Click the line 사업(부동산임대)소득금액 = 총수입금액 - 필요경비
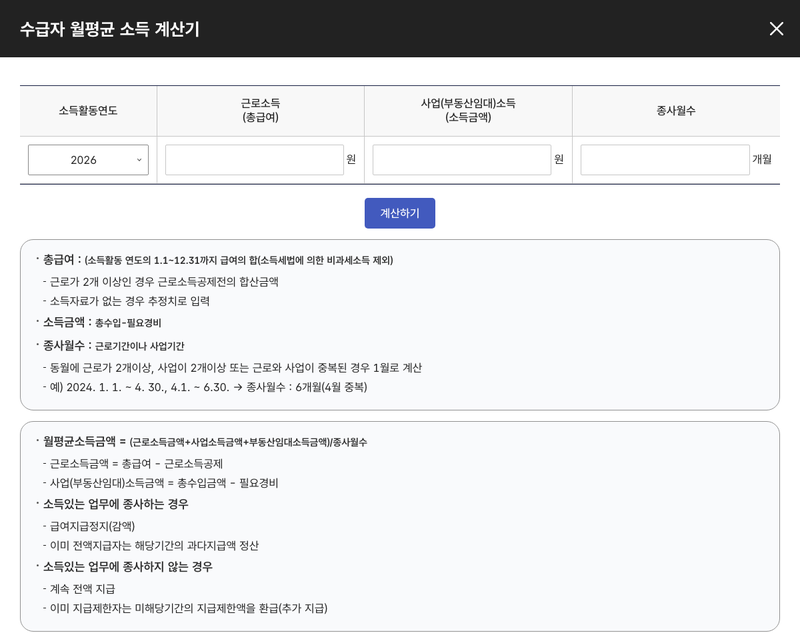This screenshot has height=633, width=800. [x=161, y=483]
